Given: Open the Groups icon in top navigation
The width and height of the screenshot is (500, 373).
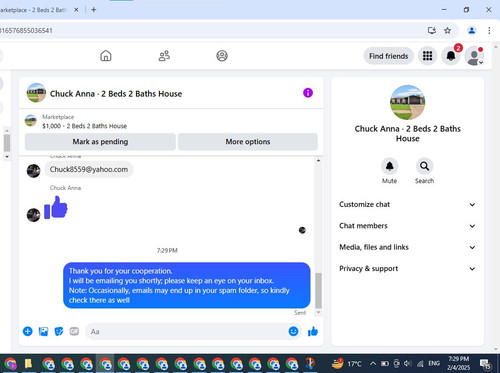Looking at the screenshot, I should pos(222,56).
